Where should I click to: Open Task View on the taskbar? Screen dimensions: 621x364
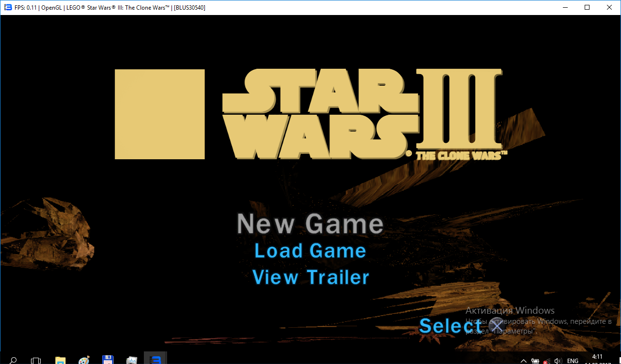point(36,360)
